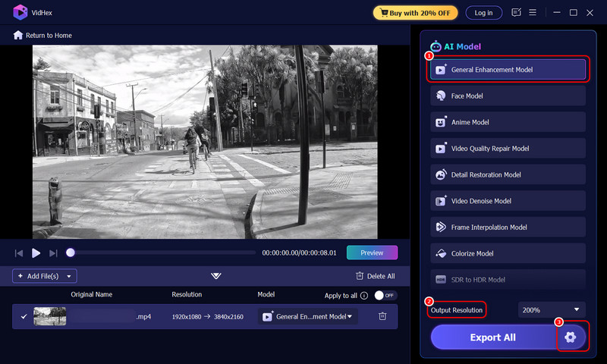This screenshot has height=364, width=607.
Task: Toggle the Apply to all switch
Action: coord(385,296)
